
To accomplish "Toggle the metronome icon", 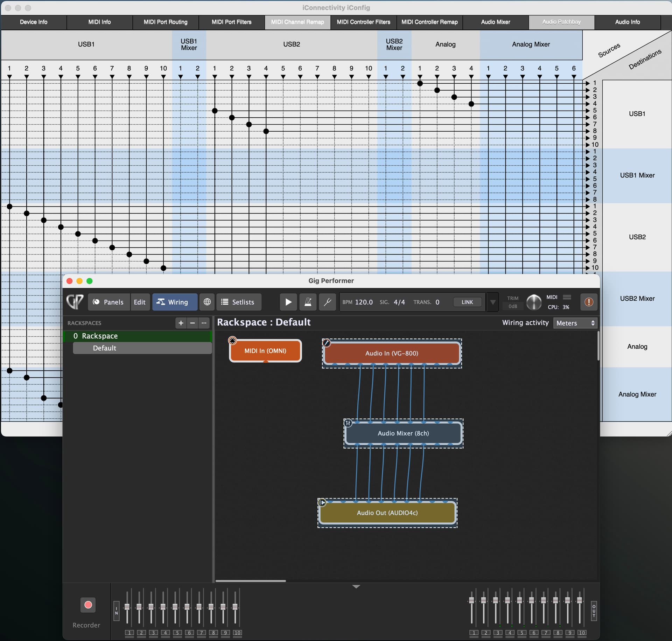I will click(308, 302).
